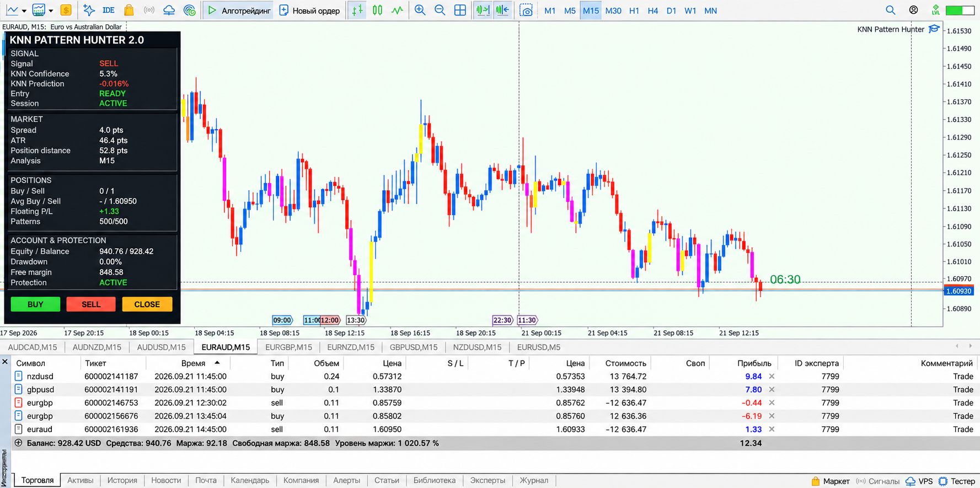Screen dimensions: 980x488
Task: Click the 1.60930 current price marker
Action: 958,291
